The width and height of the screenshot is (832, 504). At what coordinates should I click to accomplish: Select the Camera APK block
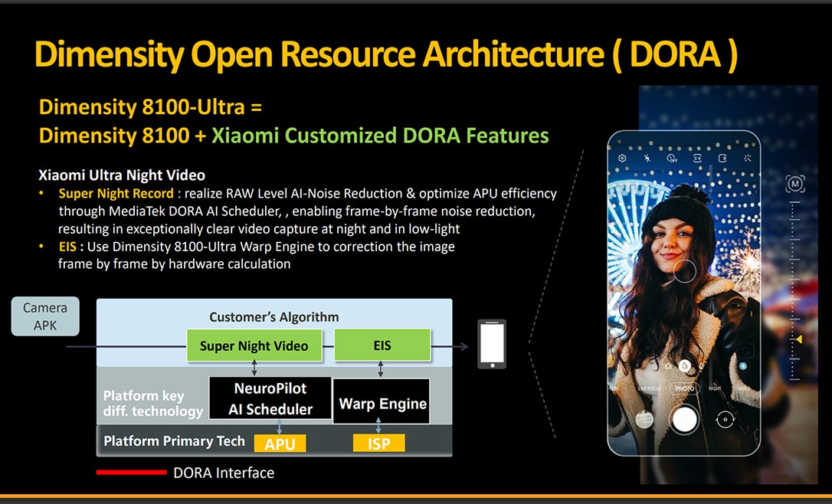[x=45, y=316]
